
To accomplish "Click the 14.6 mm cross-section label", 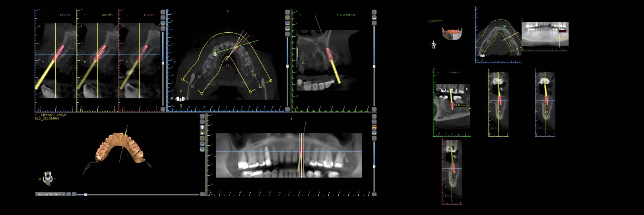I will 149,15.
